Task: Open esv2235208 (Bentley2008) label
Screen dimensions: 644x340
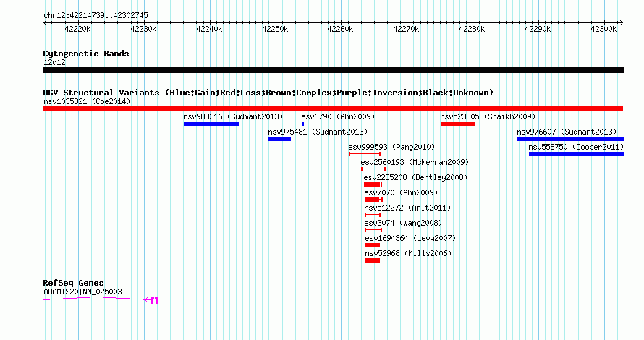Action: [x=415, y=177]
